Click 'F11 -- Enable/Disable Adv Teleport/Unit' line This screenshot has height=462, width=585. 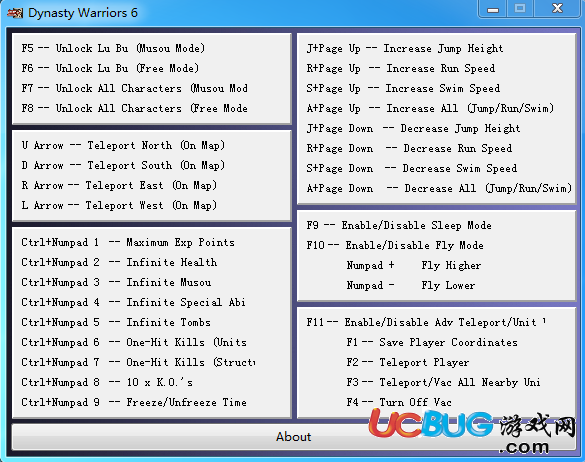[426, 322]
